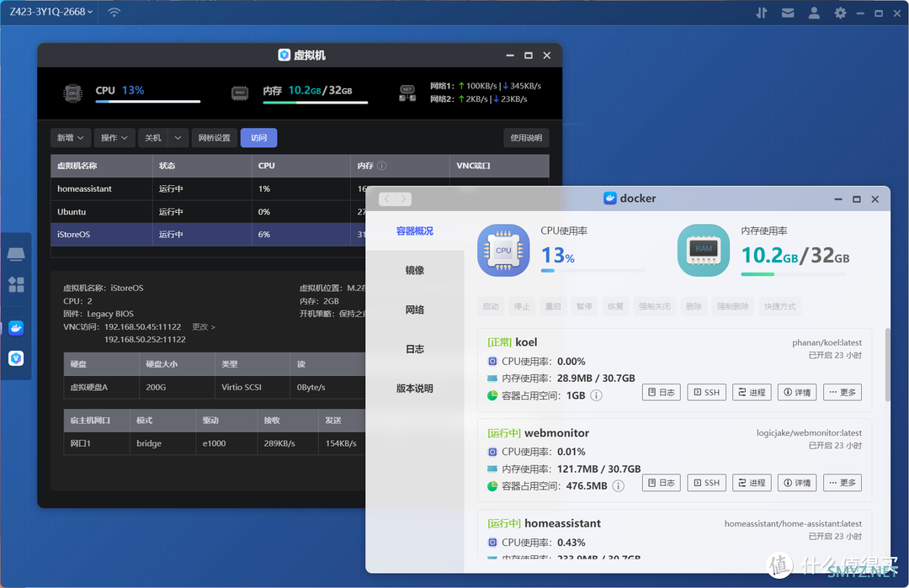Click the CPU chip icon in 虚拟机 window
The image size is (909, 588).
(72, 93)
